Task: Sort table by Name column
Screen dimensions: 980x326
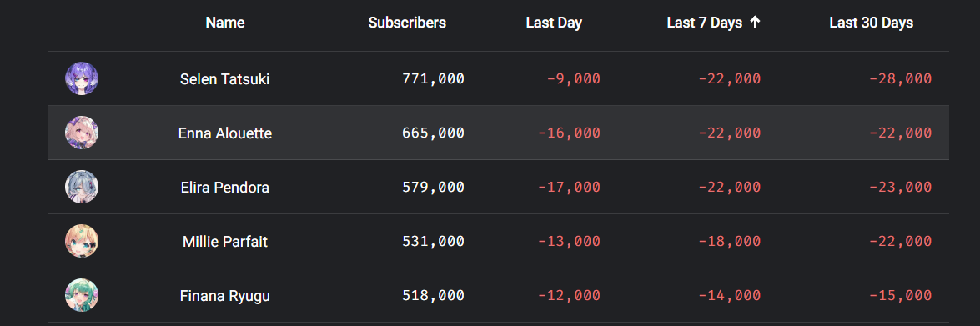Action: tap(225, 23)
